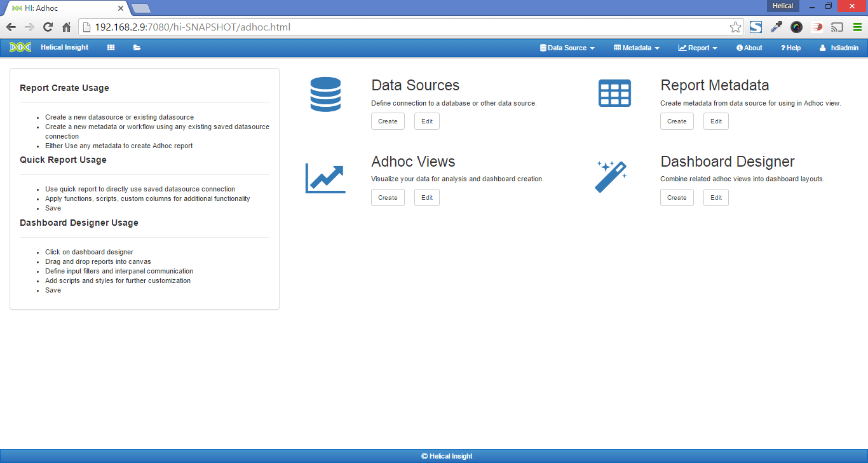The width and height of the screenshot is (868, 463).
Task: Click the footer Helical Insight copyright text
Action: point(447,456)
